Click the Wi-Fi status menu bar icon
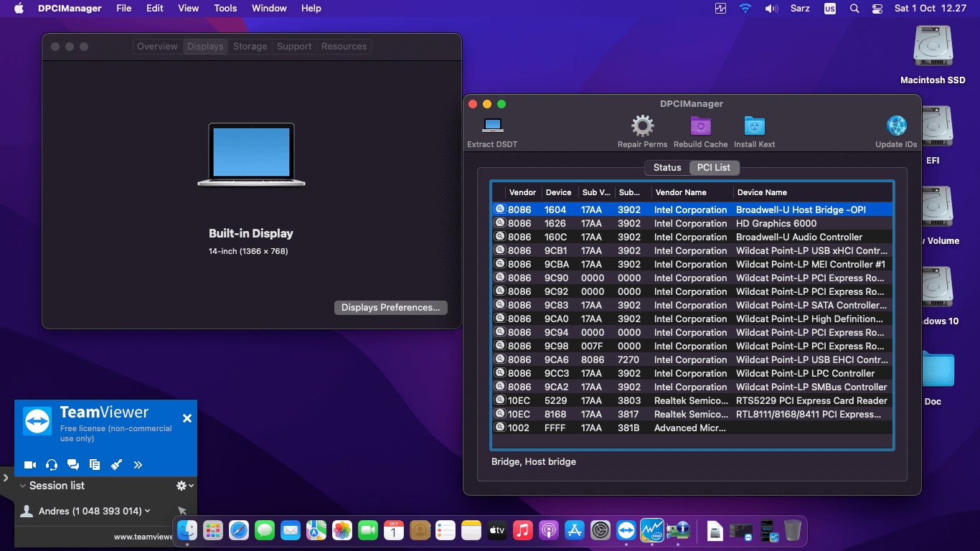Viewport: 980px width, 551px height. (x=745, y=9)
